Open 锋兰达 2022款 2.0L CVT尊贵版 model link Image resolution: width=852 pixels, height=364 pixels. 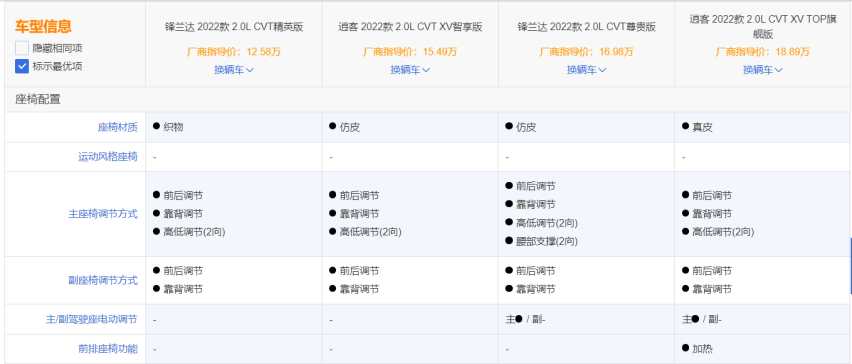[587, 27]
